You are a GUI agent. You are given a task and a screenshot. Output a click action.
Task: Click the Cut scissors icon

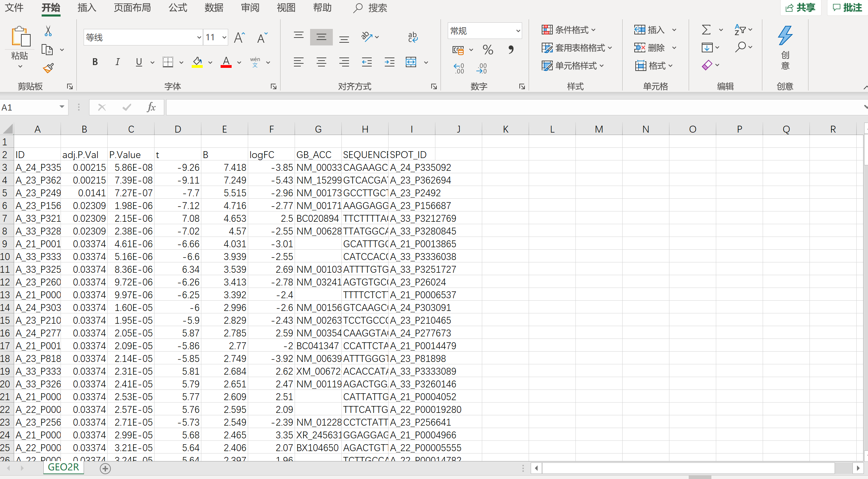tap(48, 31)
